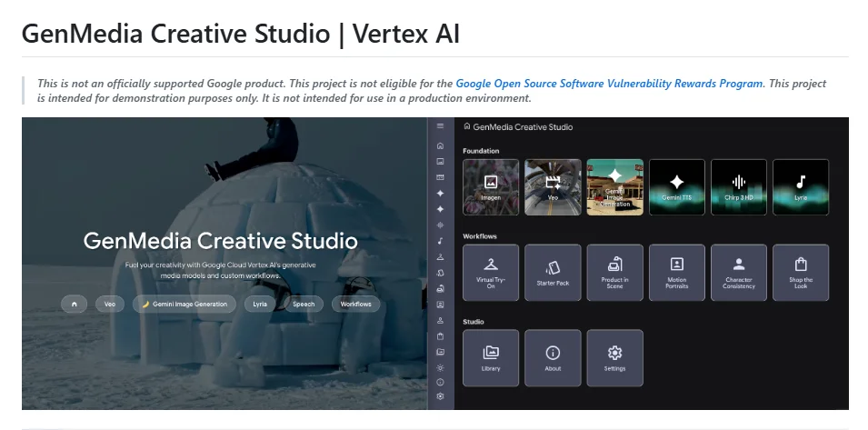Select the Lyria music note icon in the sidebar

(440, 241)
